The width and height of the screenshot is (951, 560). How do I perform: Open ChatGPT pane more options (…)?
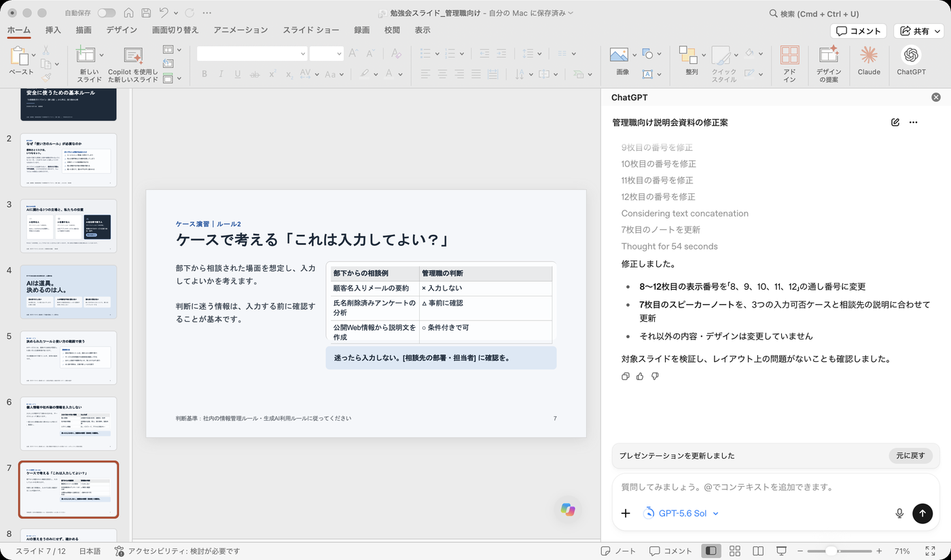point(913,122)
